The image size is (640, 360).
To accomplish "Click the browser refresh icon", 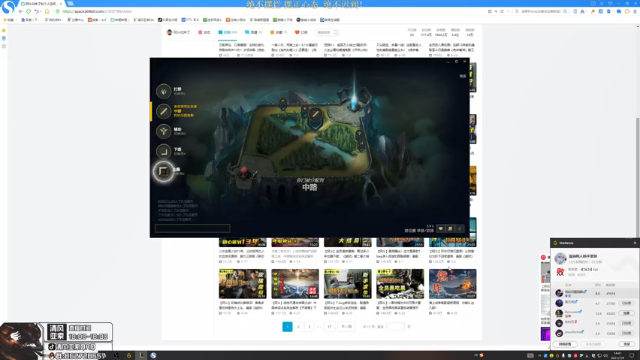I will tap(29, 11).
